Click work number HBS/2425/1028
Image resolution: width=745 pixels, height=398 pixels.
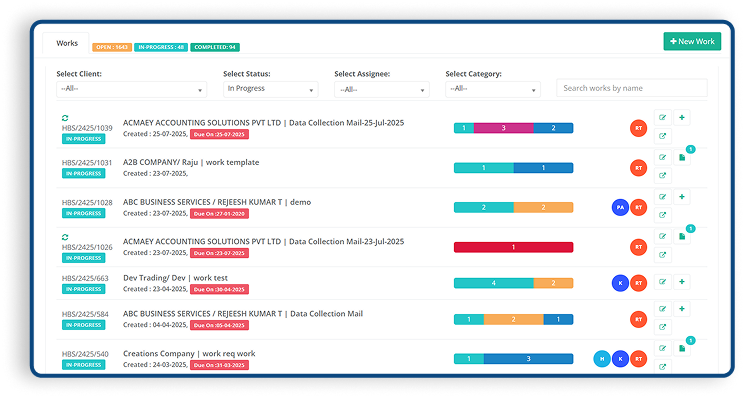(x=87, y=202)
